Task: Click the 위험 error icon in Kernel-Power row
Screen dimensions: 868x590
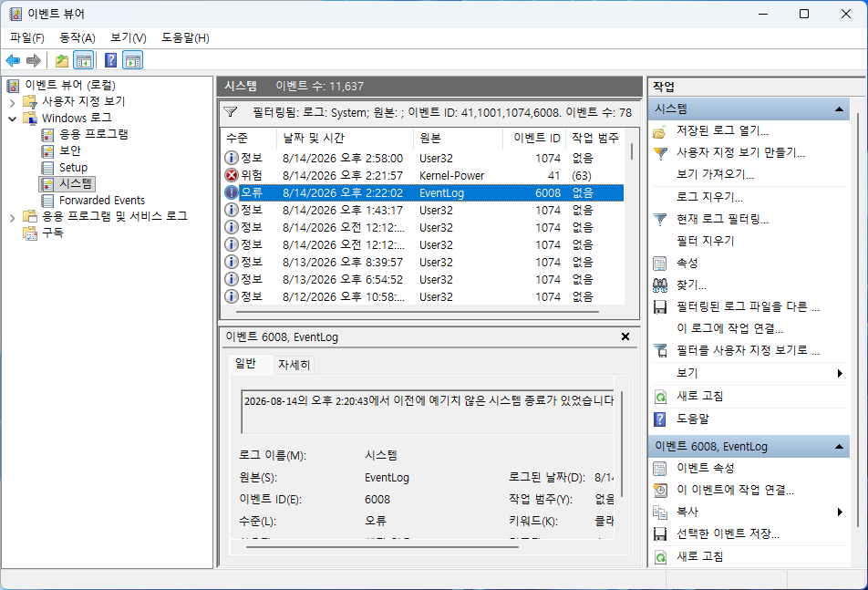Action: tap(231, 175)
